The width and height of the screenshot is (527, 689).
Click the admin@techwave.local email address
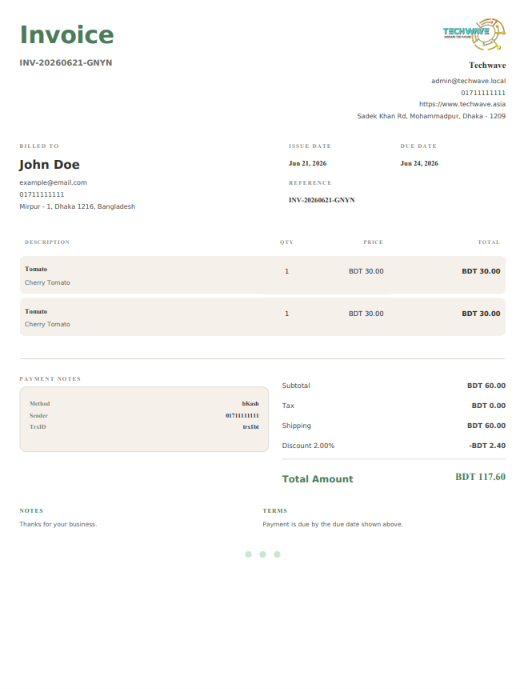(468, 81)
